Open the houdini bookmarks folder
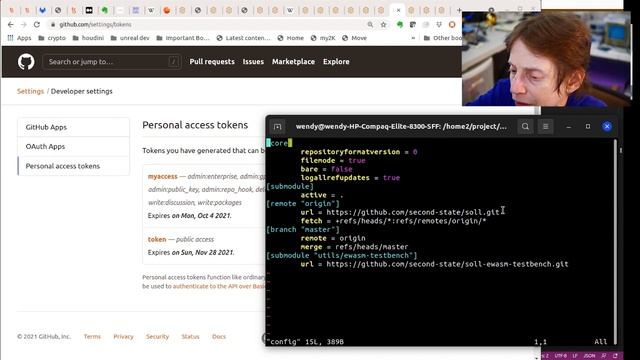640x360 pixels. tap(88, 38)
